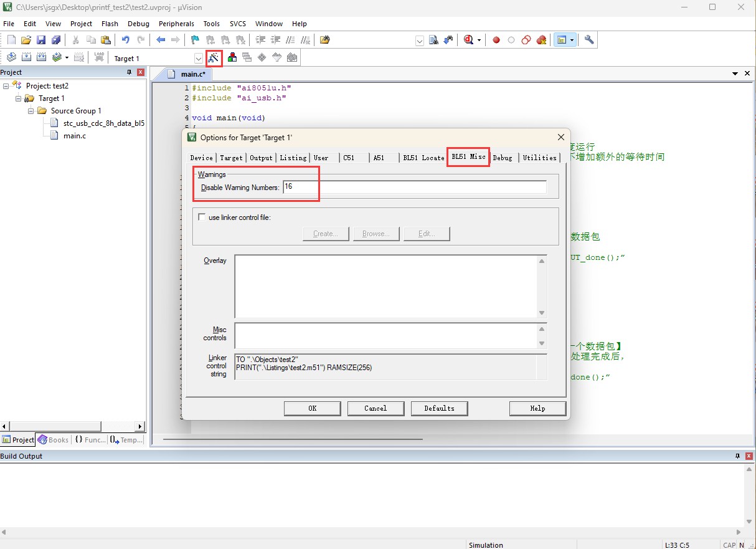Click the Defaults button
Viewport: 756px width, 549px height.
tap(439, 408)
